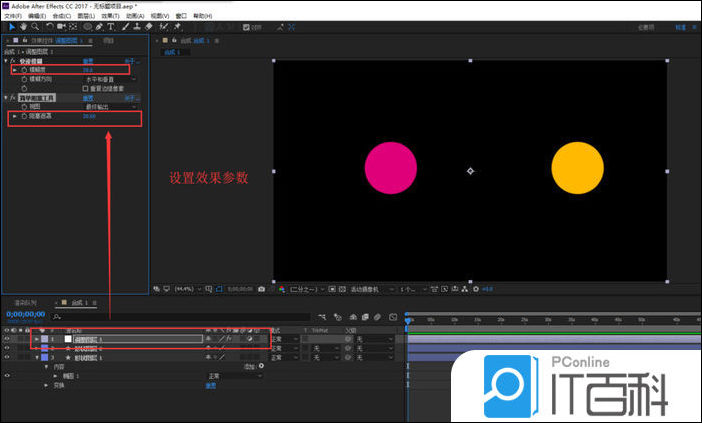
Task: Toggle the repeat edge pixels checkbox
Action: coord(85,87)
